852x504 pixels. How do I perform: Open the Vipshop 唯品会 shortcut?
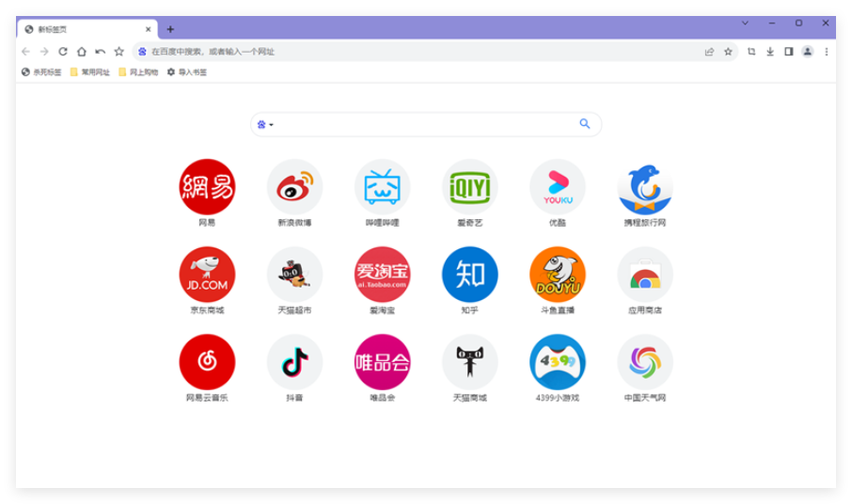point(382,362)
